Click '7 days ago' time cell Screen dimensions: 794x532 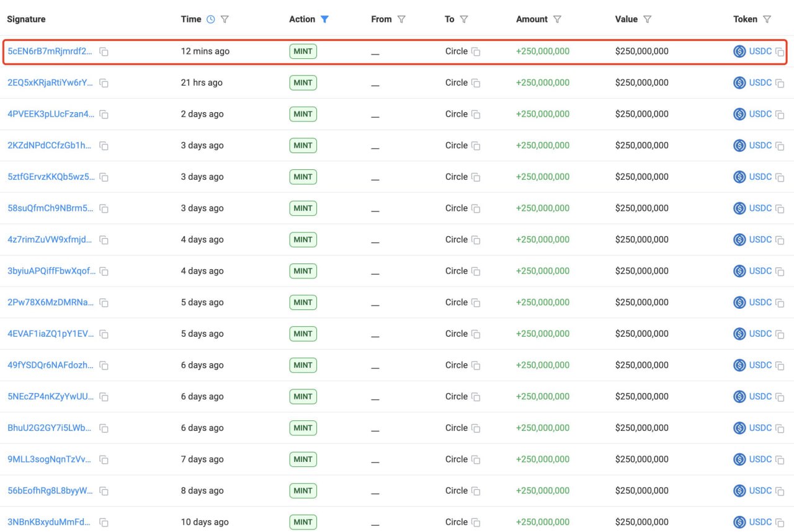pos(202,459)
